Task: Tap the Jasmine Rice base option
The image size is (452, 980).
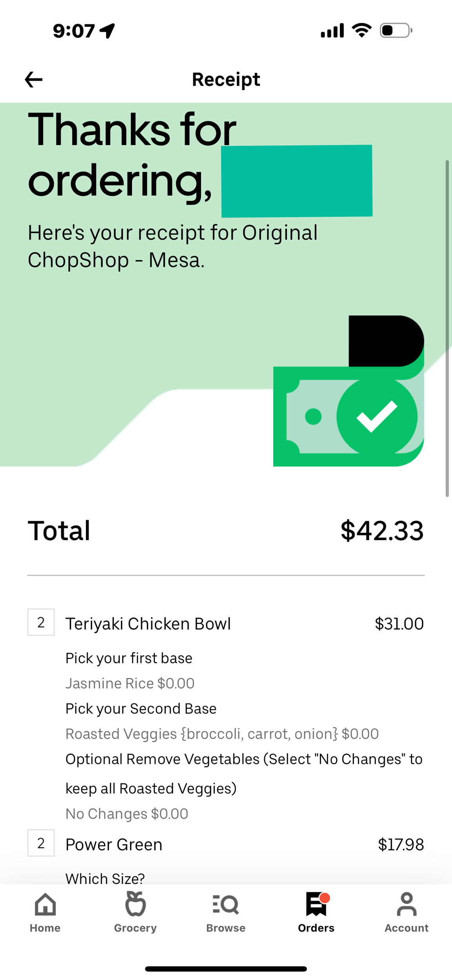Action: click(130, 683)
